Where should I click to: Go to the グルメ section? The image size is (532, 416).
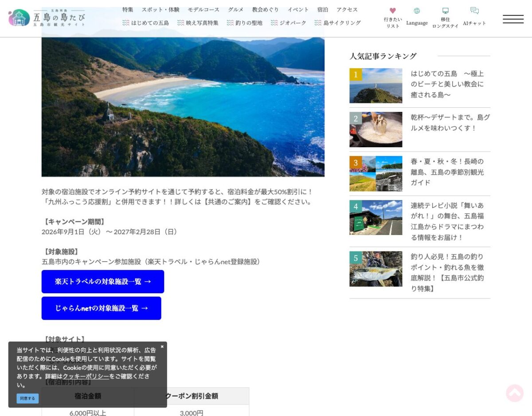[x=236, y=9]
